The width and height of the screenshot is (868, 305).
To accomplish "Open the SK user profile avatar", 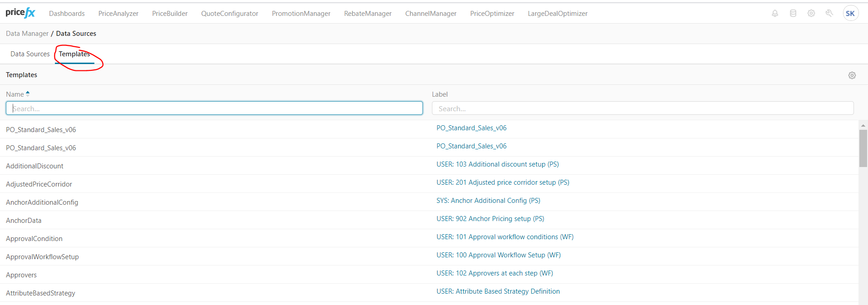I will coord(850,14).
